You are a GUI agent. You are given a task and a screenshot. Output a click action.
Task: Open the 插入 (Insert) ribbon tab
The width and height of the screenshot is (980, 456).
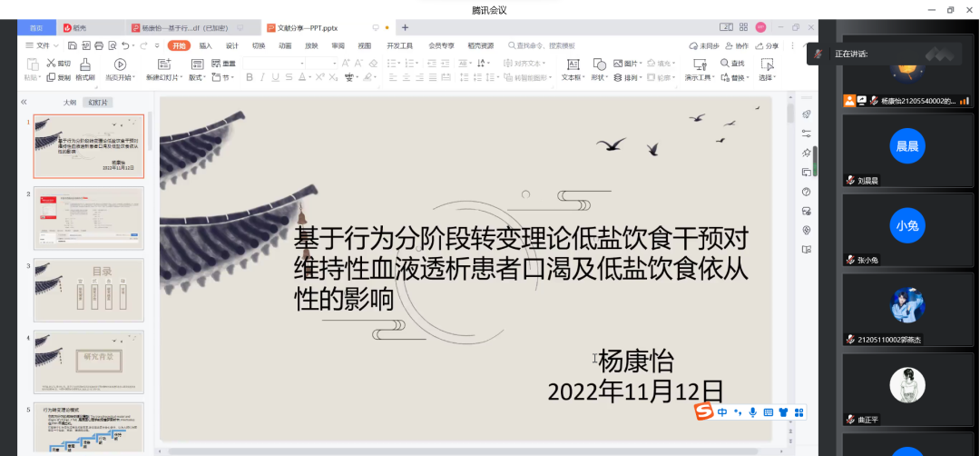point(206,45)
